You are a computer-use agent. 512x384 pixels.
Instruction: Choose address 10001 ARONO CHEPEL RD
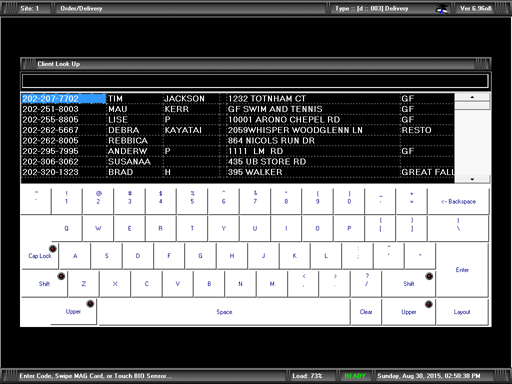284,120
